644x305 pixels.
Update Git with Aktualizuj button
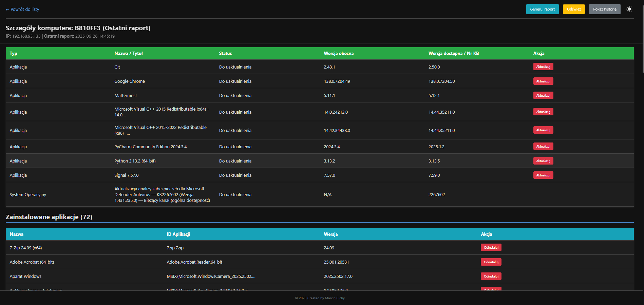[543, 66]
